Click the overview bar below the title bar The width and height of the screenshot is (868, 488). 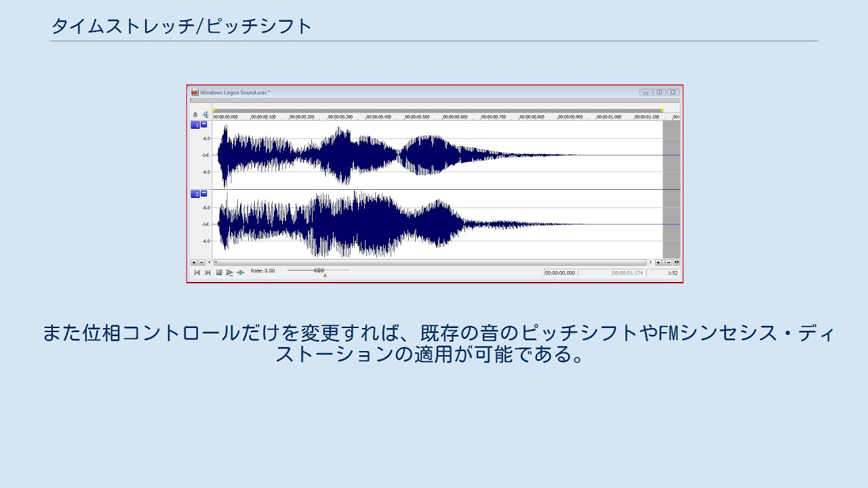435,100
